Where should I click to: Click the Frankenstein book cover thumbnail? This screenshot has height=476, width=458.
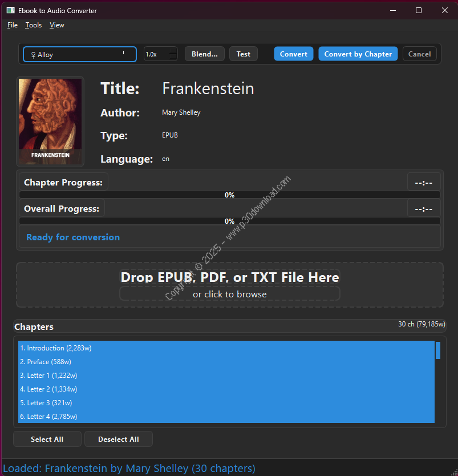pyautogui.click(x=50, y=122)
